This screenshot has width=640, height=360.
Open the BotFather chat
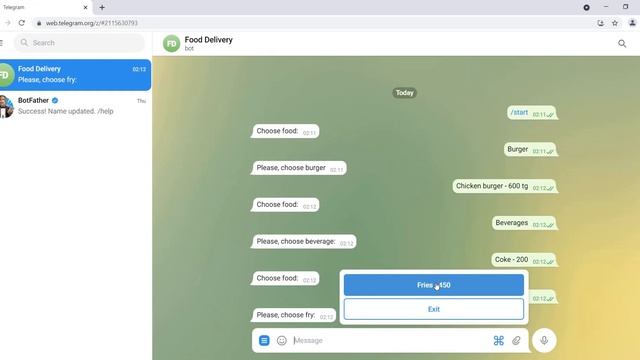(x=75, y=106)
